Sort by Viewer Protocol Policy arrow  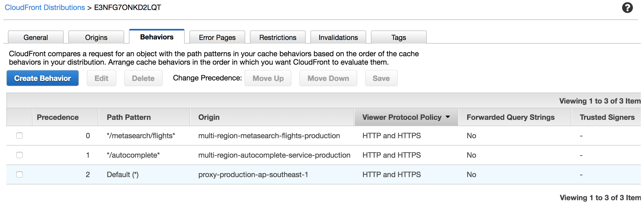point(448,117)
